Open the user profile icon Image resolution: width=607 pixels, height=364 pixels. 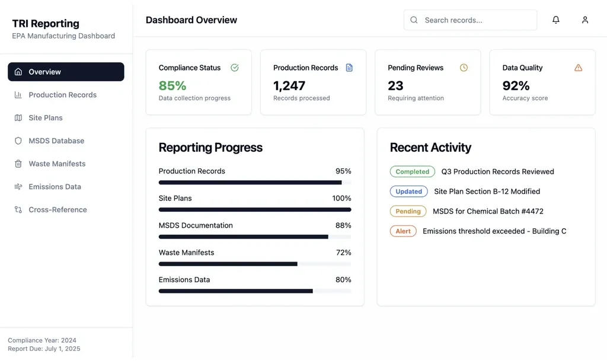pos(584,20)
